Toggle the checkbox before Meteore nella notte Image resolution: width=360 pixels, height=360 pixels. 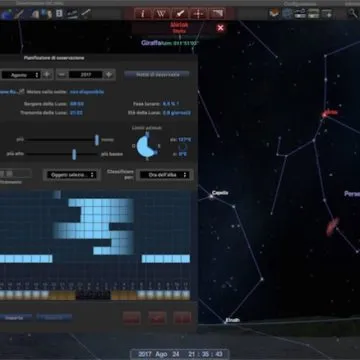[x=21, y=92]
